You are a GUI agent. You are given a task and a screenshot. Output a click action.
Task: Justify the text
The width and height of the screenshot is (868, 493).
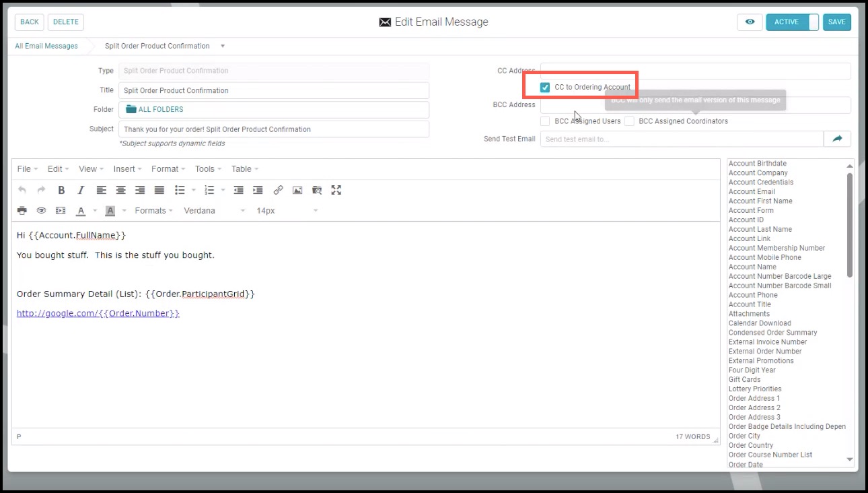[159, 191]
